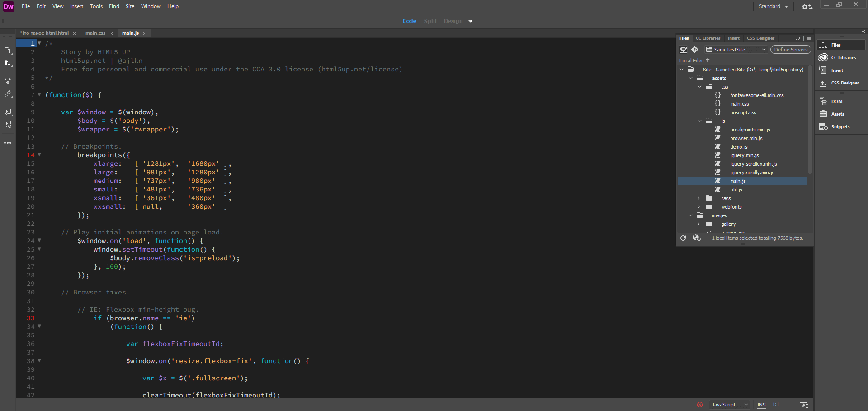Expand the sass folder in file tree

[x=699, y=198]
